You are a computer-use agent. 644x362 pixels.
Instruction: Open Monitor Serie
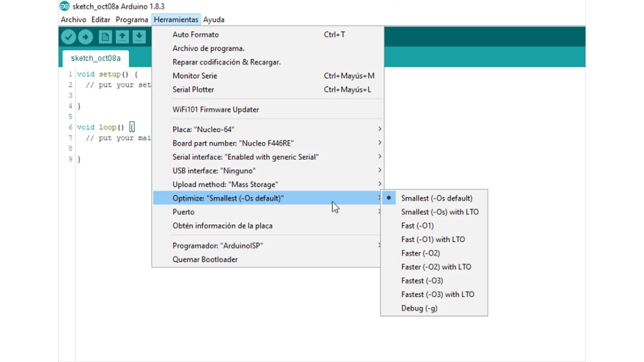pos(268,76)
